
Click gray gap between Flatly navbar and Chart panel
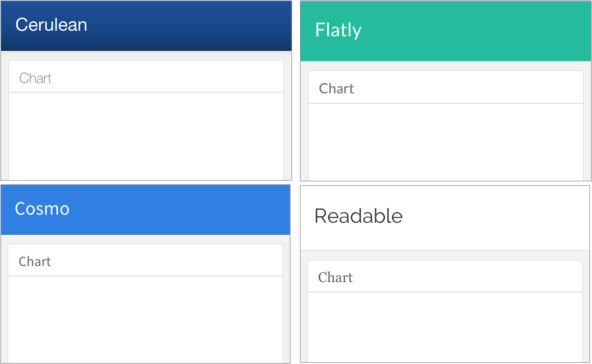coord(445,66)
